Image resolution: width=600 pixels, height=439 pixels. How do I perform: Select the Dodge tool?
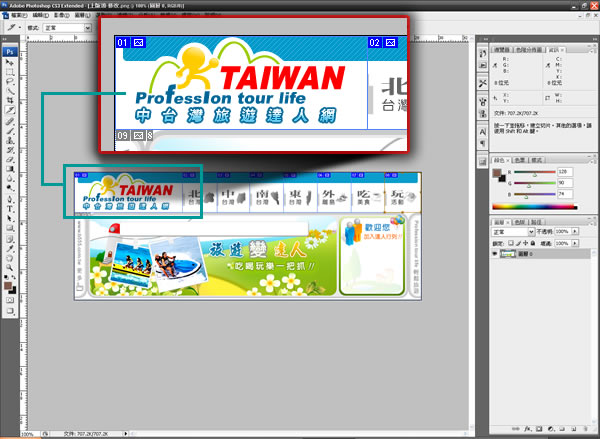point(10,188)
